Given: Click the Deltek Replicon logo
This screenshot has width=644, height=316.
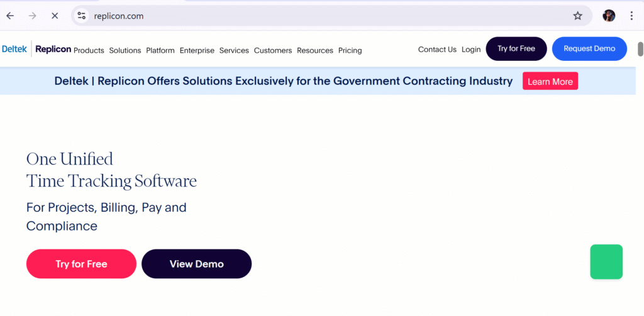Looking at the screenshot, I should 36,49.
